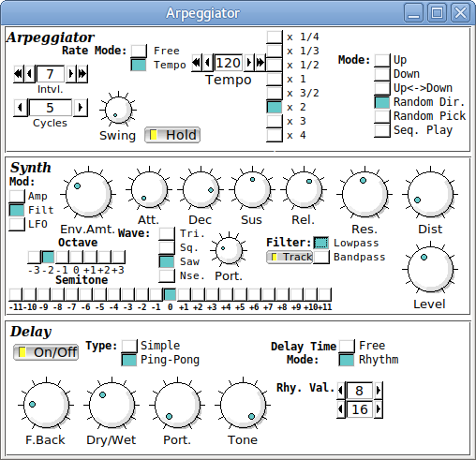Select the x 1 tempo multiplier

275,79
